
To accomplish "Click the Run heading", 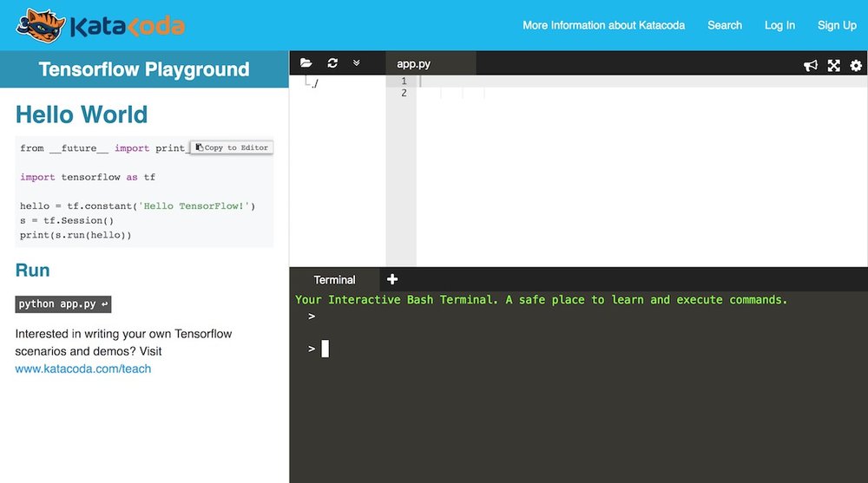I will [33, 271].
